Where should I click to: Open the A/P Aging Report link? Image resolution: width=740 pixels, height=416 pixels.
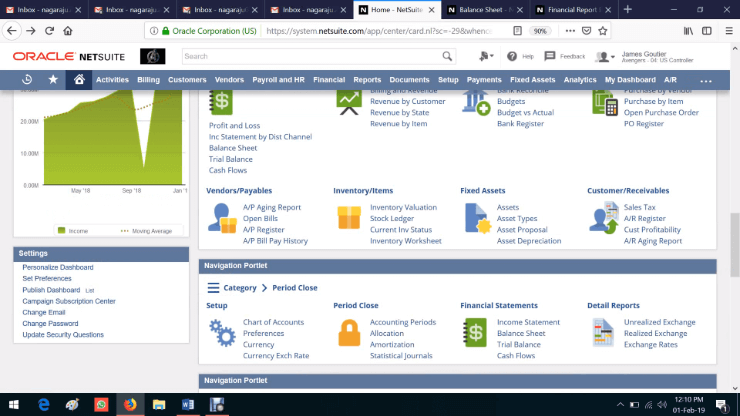(271, 207)
